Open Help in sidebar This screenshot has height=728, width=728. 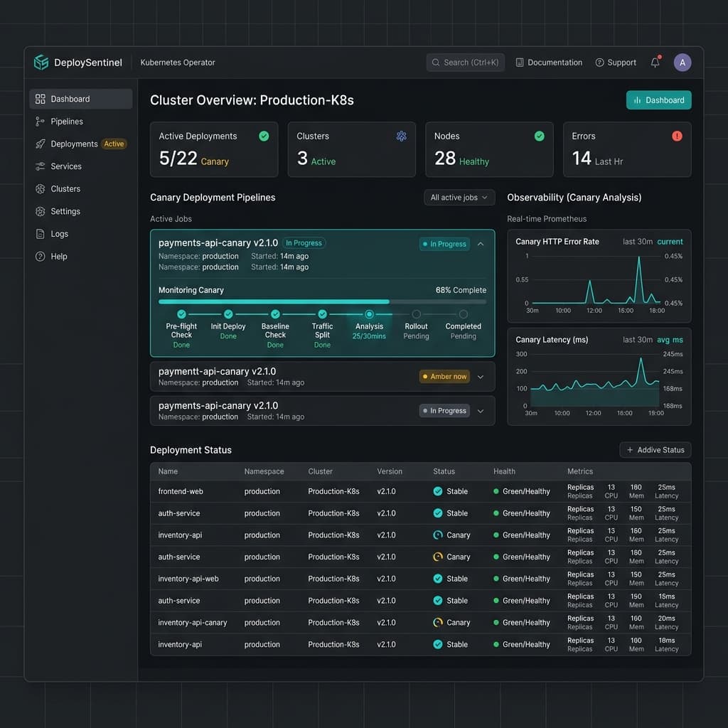(x=81, y=256)
